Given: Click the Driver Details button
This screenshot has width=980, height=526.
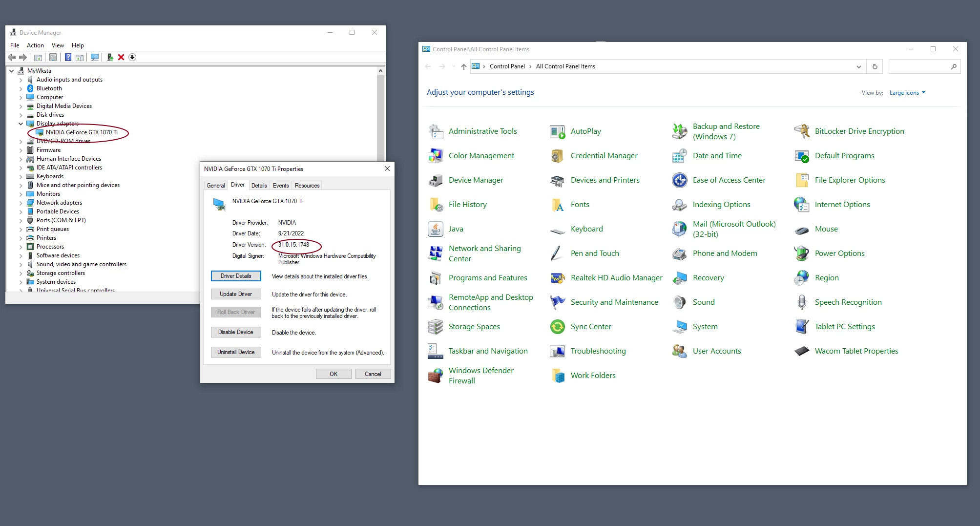Looking at the screenshot, I should tap(236, 276).
